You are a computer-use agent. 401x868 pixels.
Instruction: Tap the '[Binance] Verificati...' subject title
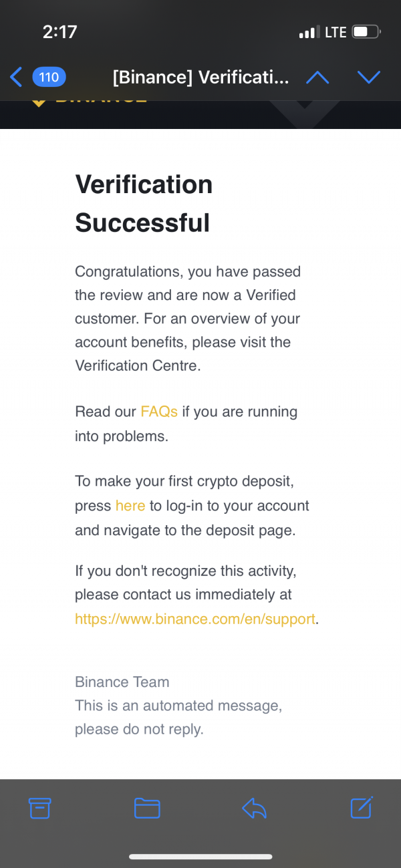tap(200, 78)
